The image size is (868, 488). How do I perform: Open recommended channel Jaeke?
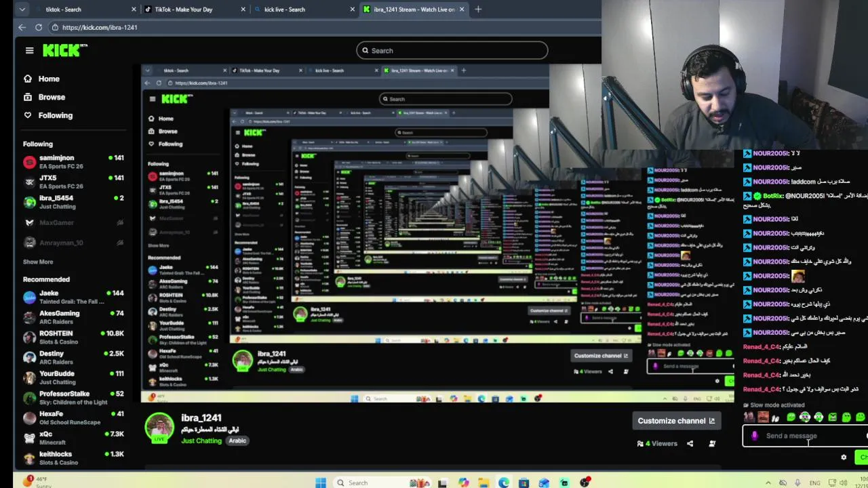73,297
